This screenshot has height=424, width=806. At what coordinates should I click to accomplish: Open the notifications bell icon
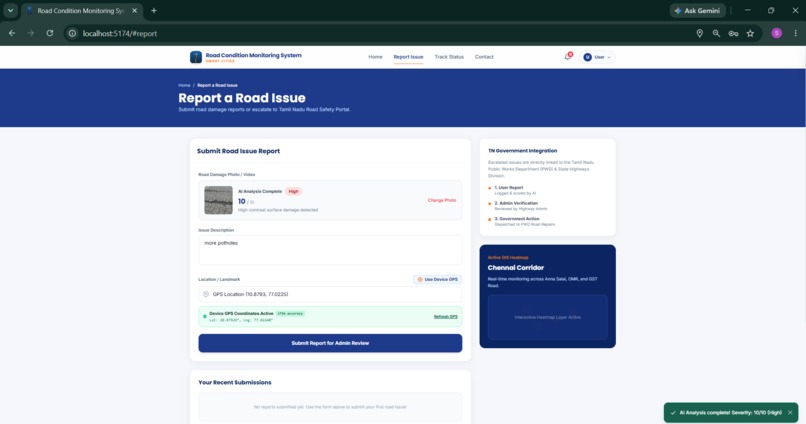pos(568,57)
